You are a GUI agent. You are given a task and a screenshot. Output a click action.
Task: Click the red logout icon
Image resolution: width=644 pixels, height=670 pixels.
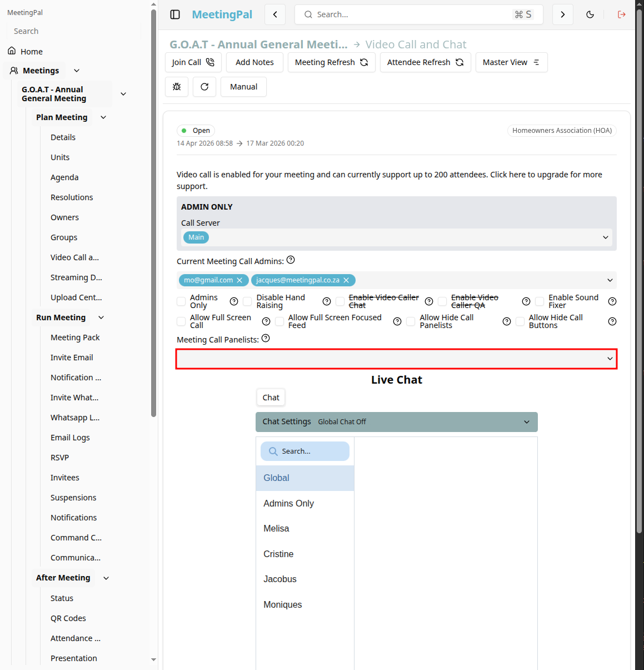[622, 14]
